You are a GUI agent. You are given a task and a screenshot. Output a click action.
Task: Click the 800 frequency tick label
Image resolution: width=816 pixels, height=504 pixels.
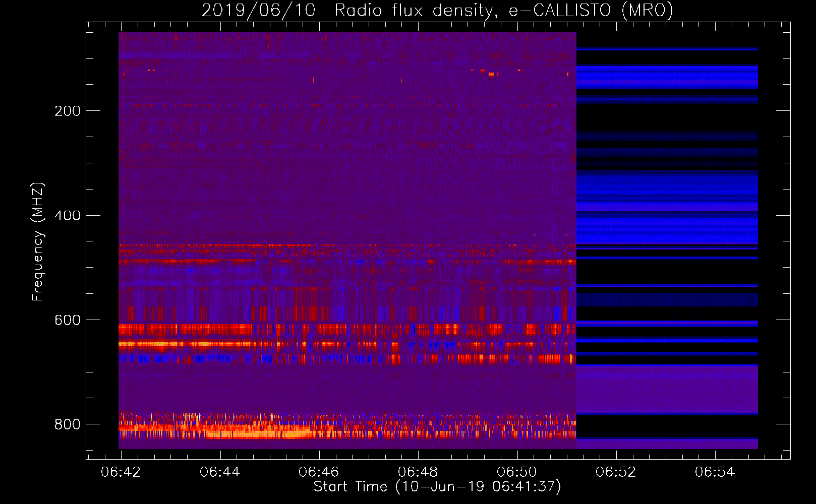point(68,425)
